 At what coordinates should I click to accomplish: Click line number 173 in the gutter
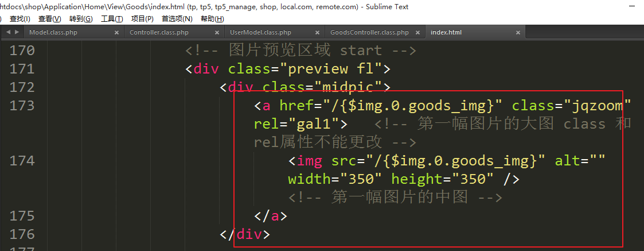click(22, 106)
